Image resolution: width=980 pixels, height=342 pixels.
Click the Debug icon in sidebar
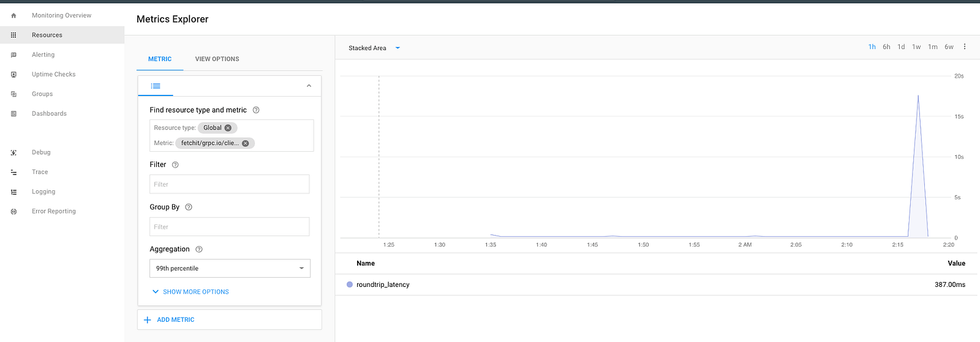[x=13, y=152]
